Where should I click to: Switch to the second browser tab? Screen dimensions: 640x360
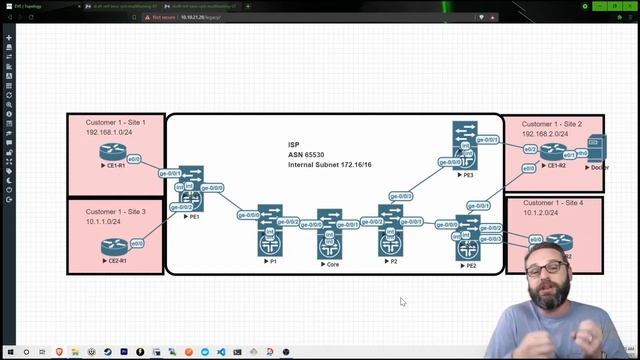pos(122,6)
